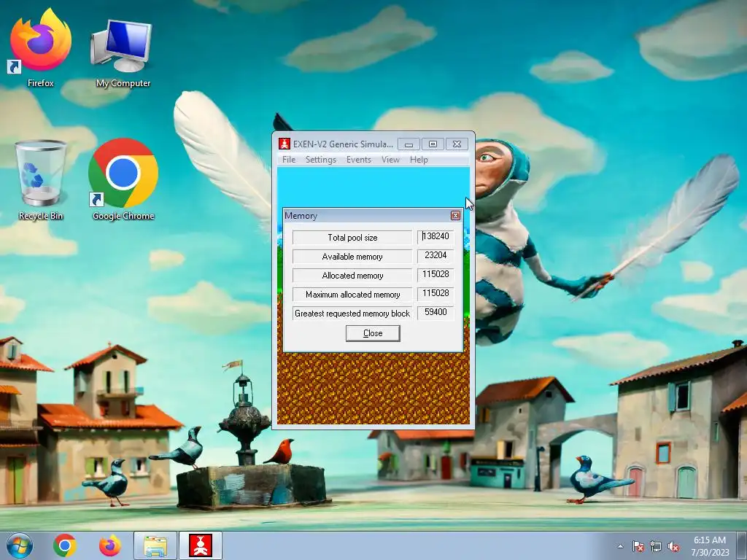The width and height of the screenshot is (747, 560).
Task: Open the Events menu
Action: point(358,160)
